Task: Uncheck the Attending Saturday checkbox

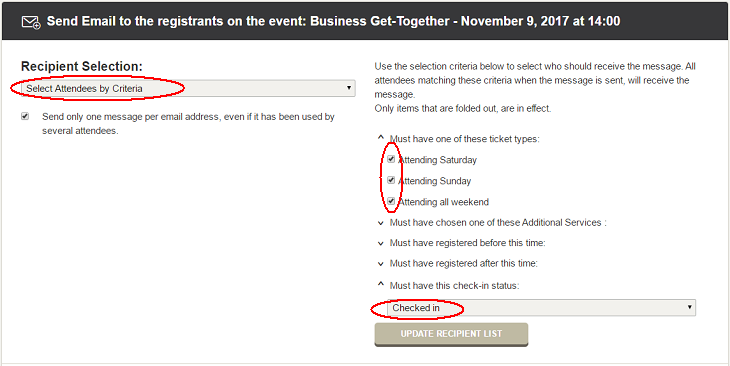Action: 391,159
